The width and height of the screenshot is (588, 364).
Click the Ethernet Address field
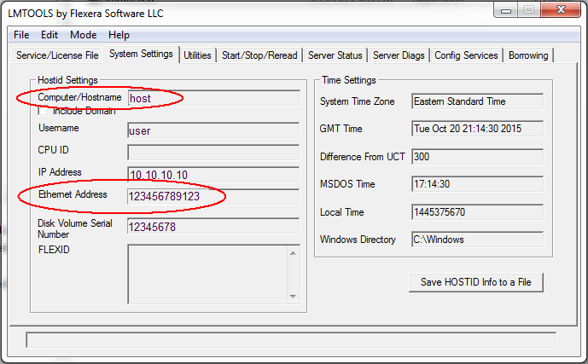click(x=213, y=196)
